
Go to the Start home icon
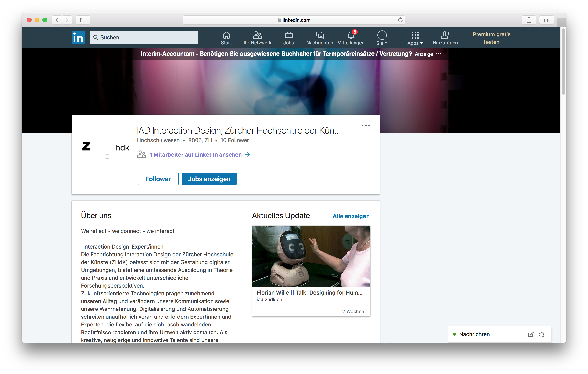point(226,38)
